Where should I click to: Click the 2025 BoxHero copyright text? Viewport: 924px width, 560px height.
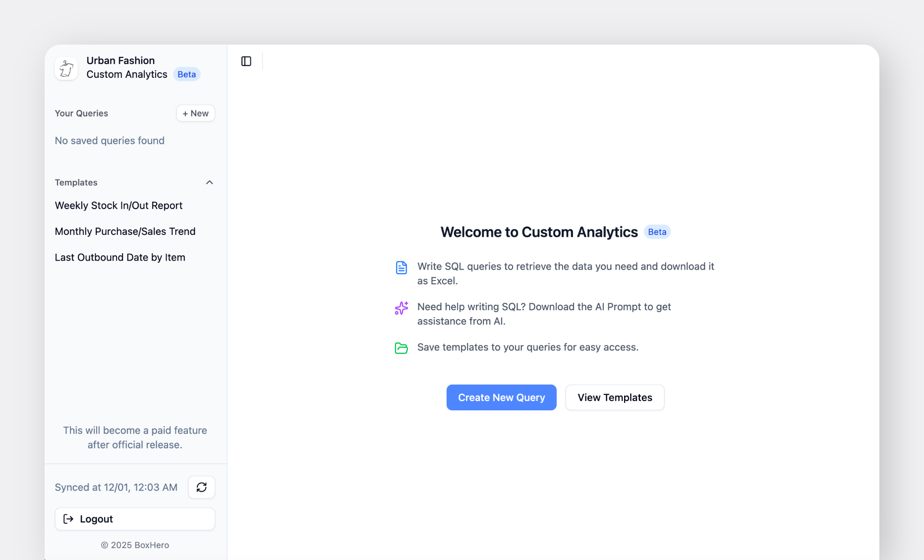click(x=135, y=545)
